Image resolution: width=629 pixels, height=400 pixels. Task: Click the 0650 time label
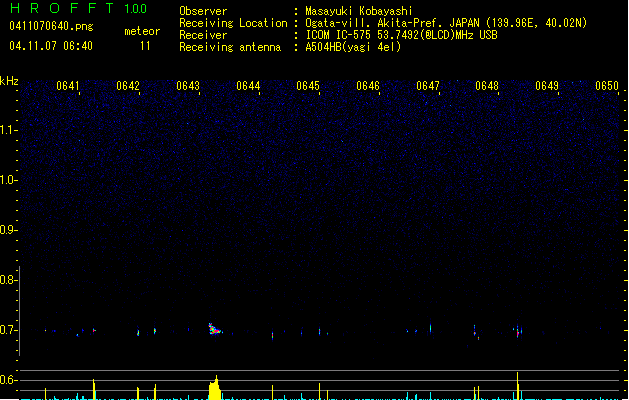point(607,86)
